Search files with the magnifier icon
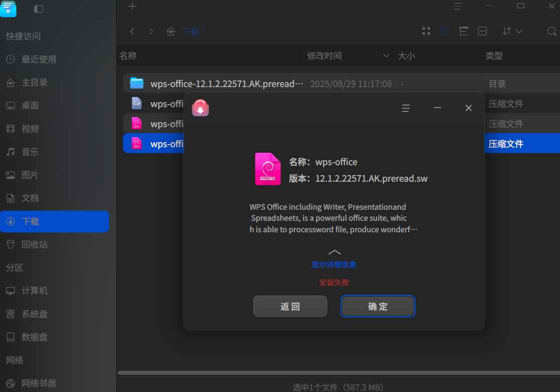The width and height of the screenshot is (560, 392). click(552, 32)
